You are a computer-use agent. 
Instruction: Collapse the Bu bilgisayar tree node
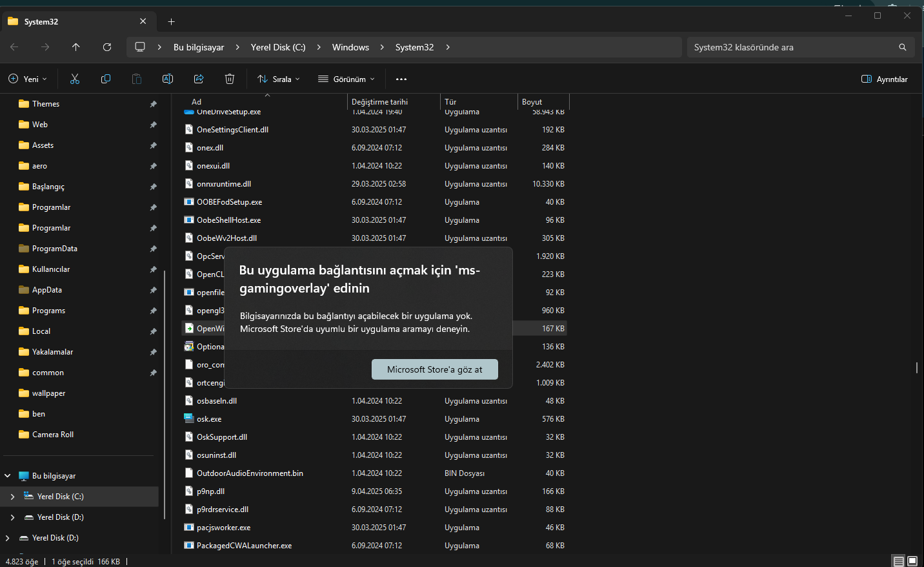8,476
